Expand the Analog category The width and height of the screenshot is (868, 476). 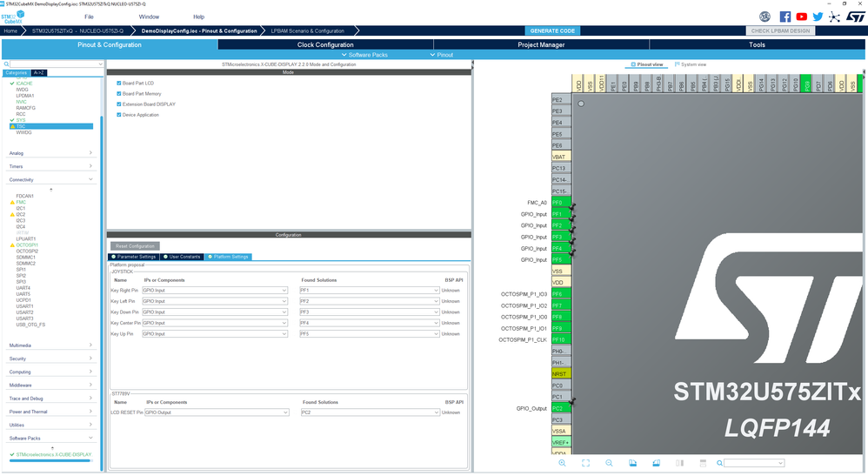click(50, 153)
